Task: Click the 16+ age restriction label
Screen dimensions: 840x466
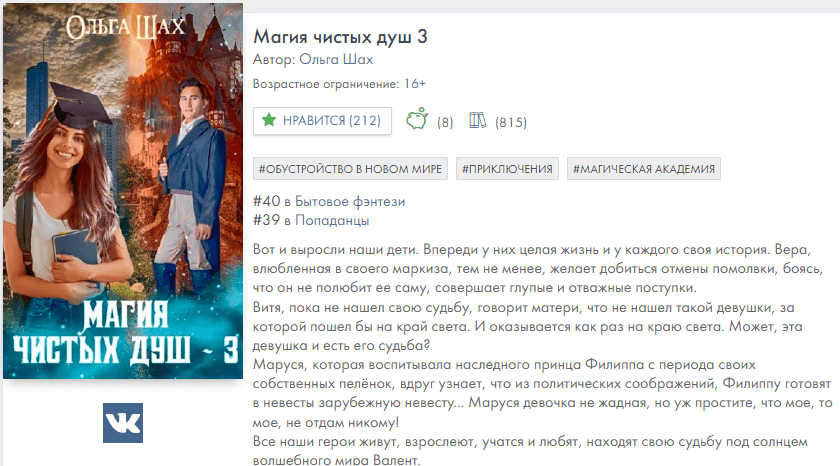Action: point(415,84)
